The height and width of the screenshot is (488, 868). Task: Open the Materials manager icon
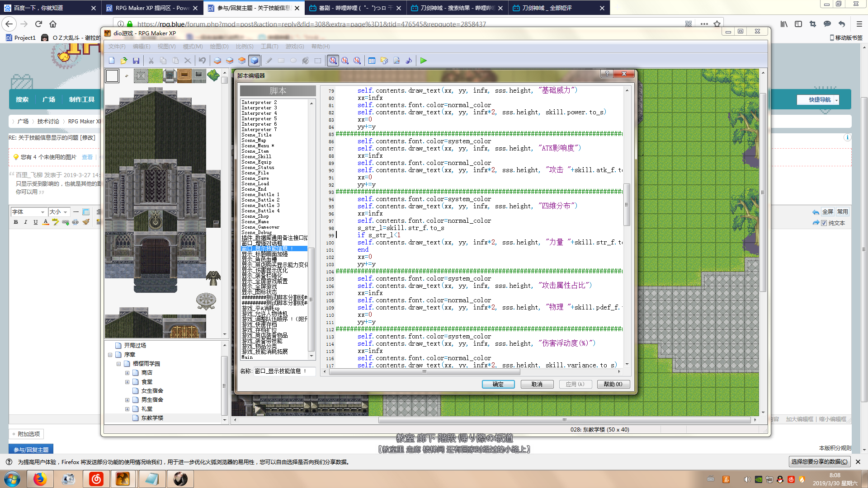tap(384, 61)
